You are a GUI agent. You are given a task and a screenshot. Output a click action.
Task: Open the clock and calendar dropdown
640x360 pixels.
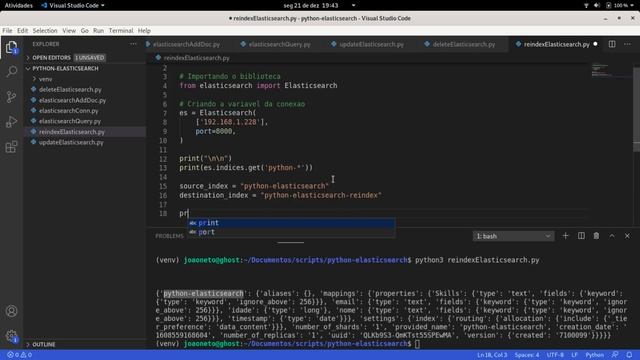(x=311, y=5)
